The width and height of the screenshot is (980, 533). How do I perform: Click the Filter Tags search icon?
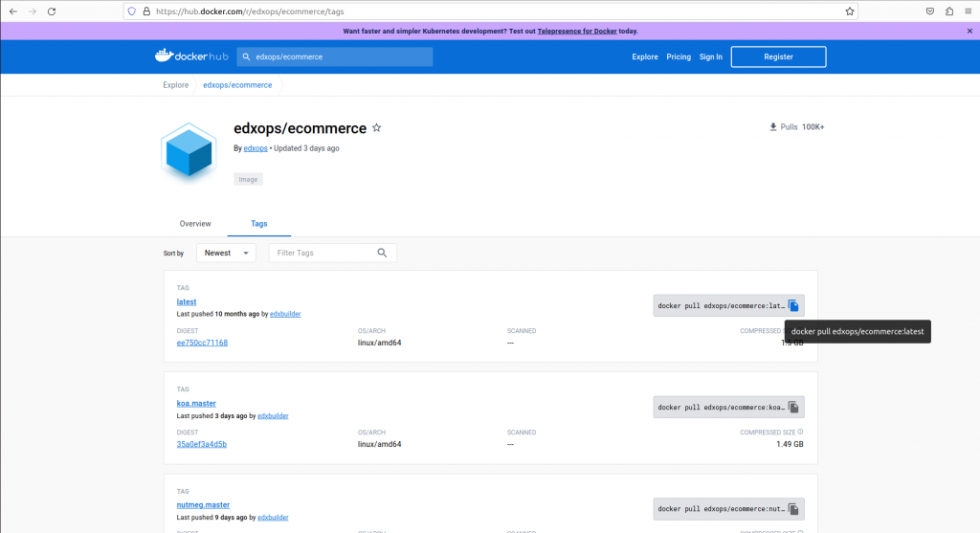coord(382,253)
